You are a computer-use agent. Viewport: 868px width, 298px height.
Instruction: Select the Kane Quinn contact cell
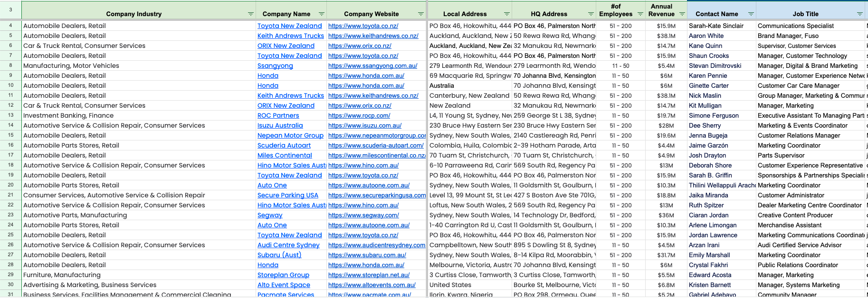coord(722,46)
